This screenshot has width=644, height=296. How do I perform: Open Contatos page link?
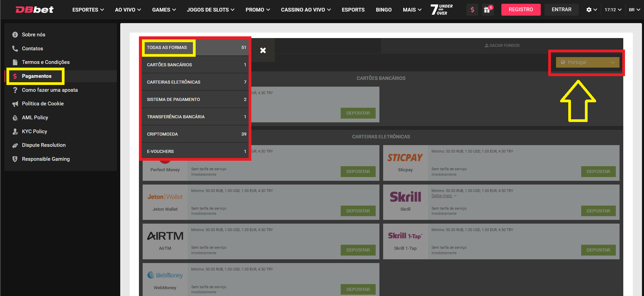tap(33, 49)
